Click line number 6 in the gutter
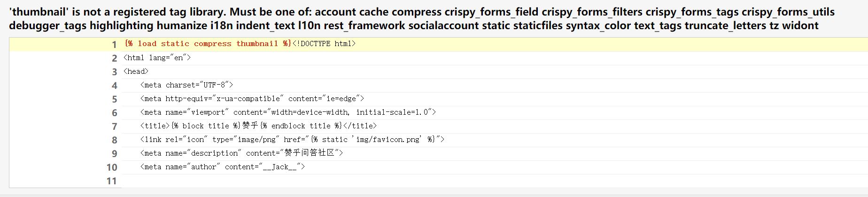The width and height of the screenshot is (868, 197). tap(114, 113)
